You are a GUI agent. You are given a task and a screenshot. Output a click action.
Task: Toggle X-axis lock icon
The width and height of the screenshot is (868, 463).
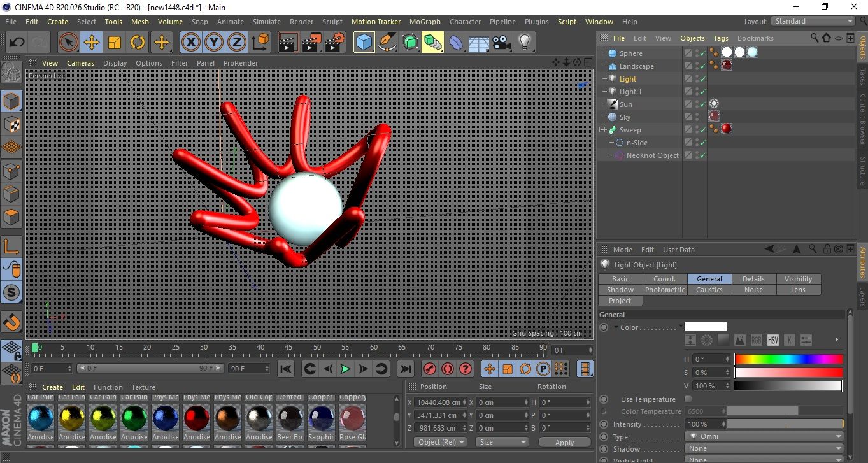pyautogui.click(x=190, y=43)
